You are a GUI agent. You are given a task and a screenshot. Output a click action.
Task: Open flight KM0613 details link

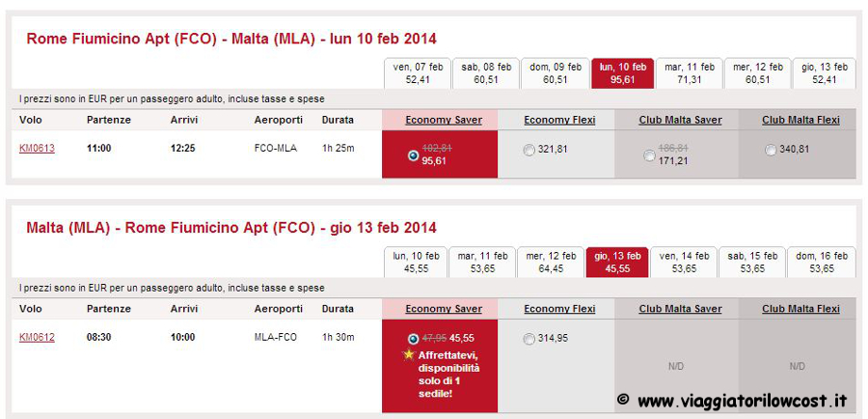click(x=37, y=148)
